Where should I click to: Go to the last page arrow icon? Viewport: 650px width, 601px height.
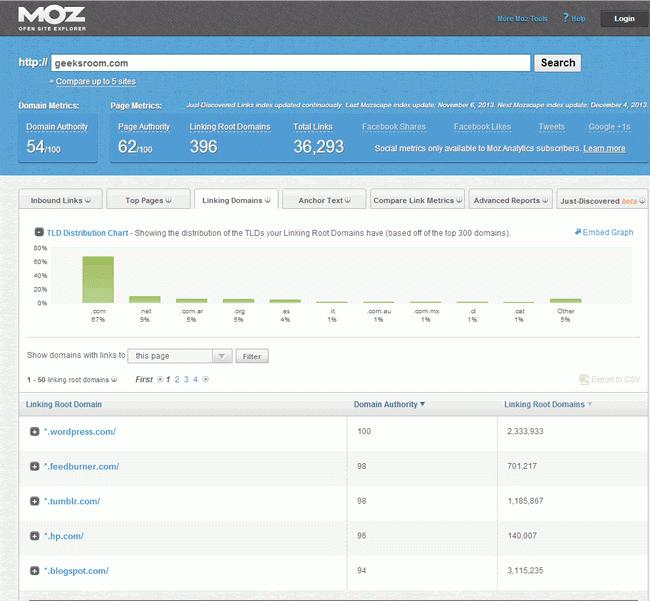coord(205,379)
